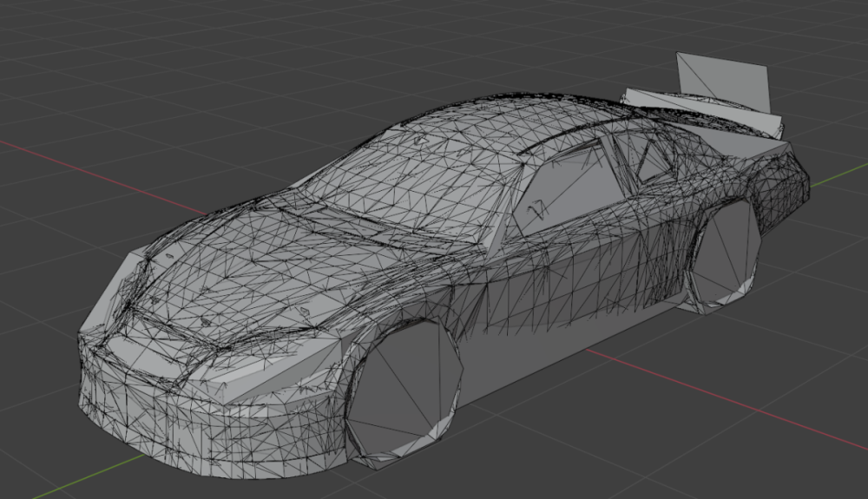Screen dimensions: 868x499
Task: Click the small marking inside side window
Action: 539,207
